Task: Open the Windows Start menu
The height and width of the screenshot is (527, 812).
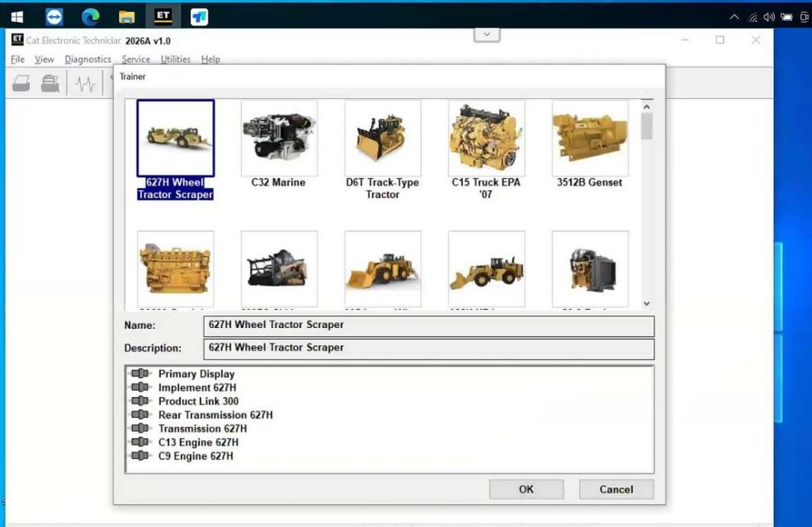Action: [x=17, y=17]
